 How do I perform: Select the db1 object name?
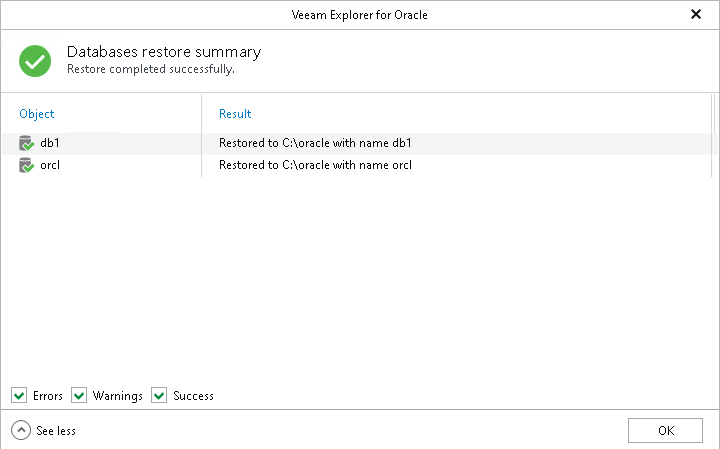(x=50, y=143)
